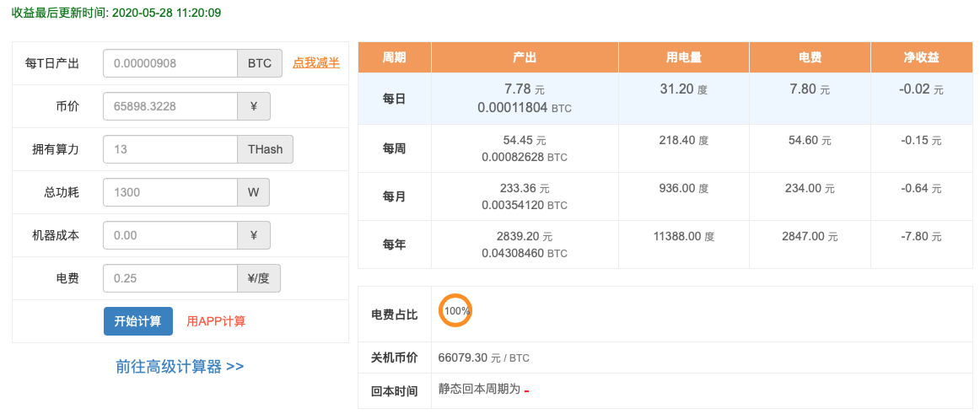
Task: Click monthly output 233.36 元
Action: [525, 189]
